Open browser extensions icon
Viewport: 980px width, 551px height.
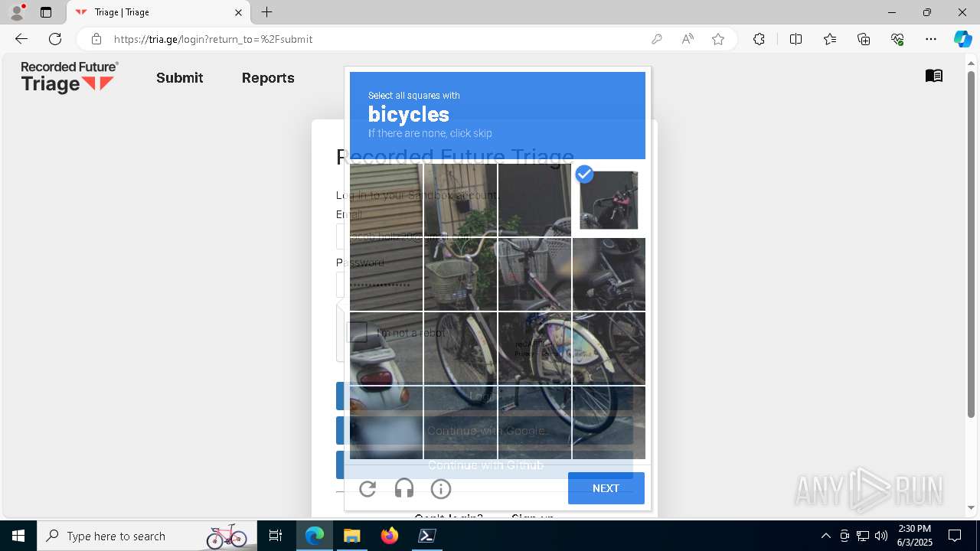click(759, 39)
